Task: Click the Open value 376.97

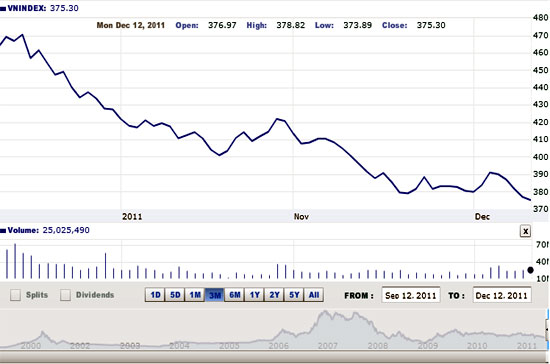Action: 222,25
